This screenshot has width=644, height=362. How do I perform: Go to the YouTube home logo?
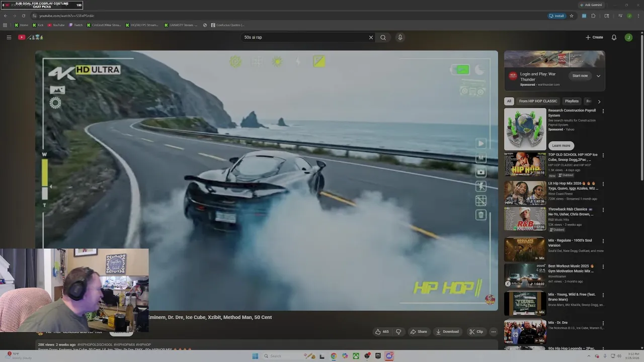click(30, 37)
